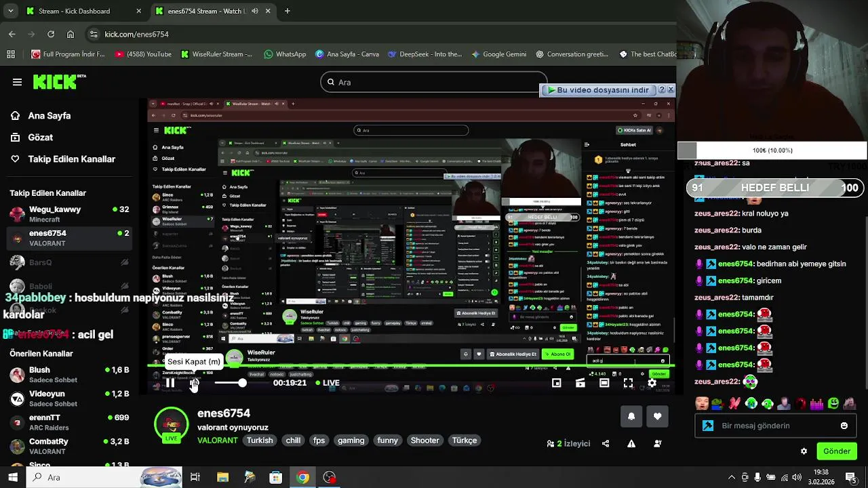
Task: Open the erennTT recommended channel
Action: click(68, 422)
